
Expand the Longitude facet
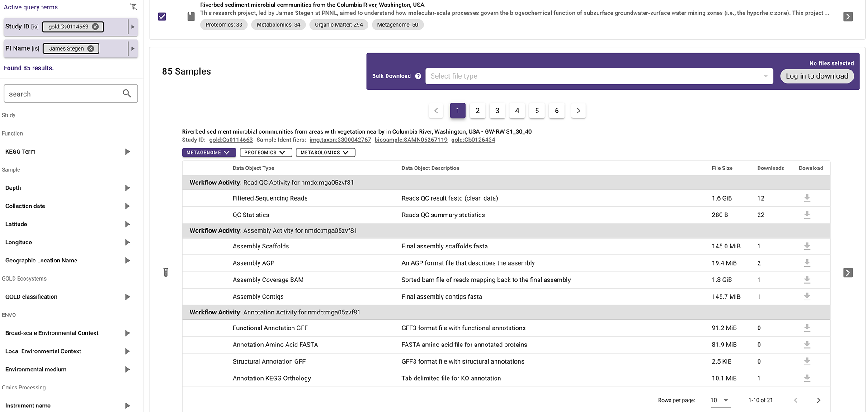point(127,242)
